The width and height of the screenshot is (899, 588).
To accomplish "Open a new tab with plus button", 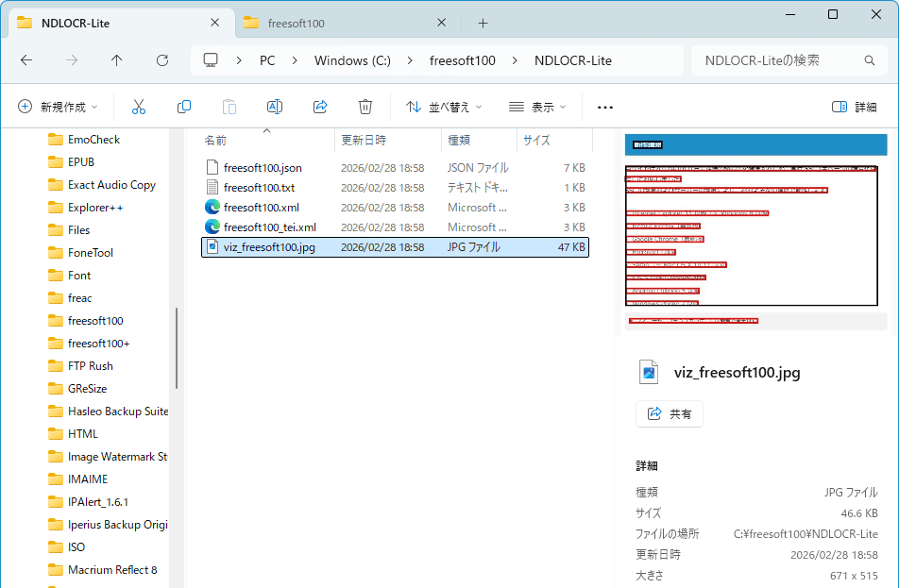I will point(483,23).
